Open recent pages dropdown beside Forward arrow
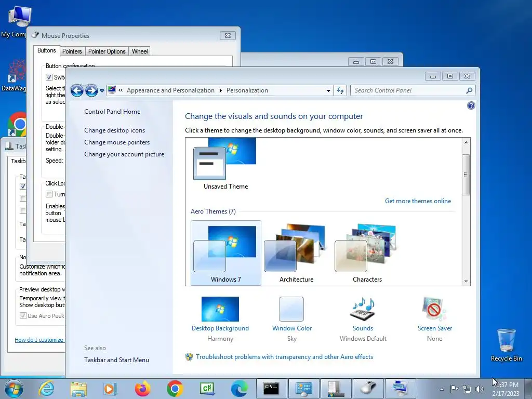Screen dimensions: 532x399 (x=102, y=91)
